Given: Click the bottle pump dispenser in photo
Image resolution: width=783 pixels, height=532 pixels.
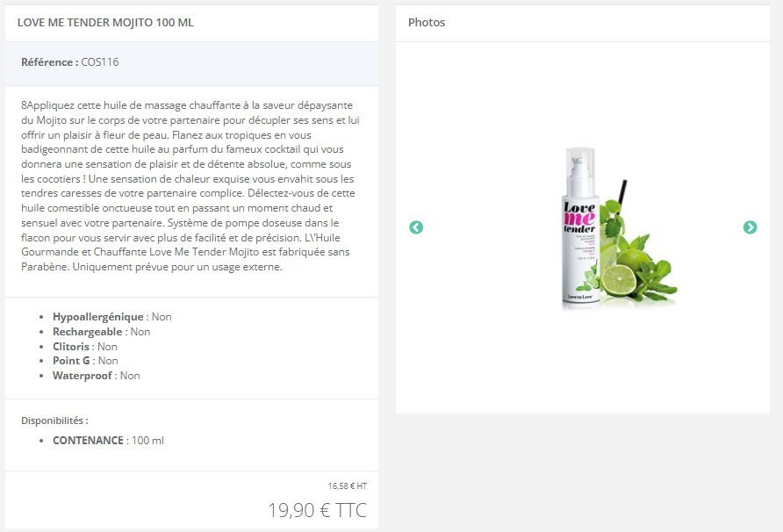Looking at the screenshot, I should point(580,171).
